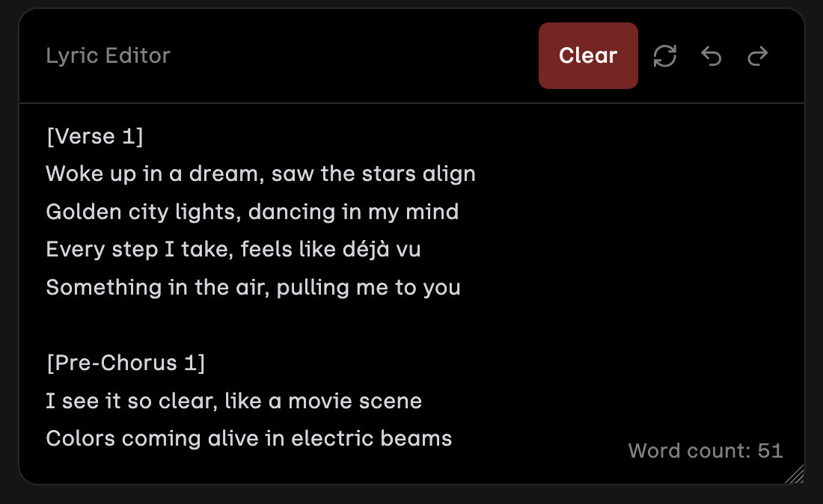Click the line "Woke up in a dream"
This screenshot has width=823, height=504.
point(260,174)
